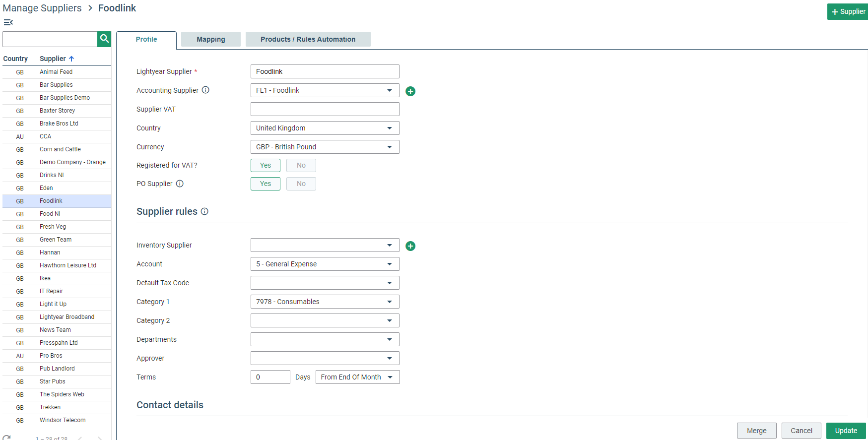The image size is (868, 440).
Task: Open the Departments dropdown
Action: point(325,339)
